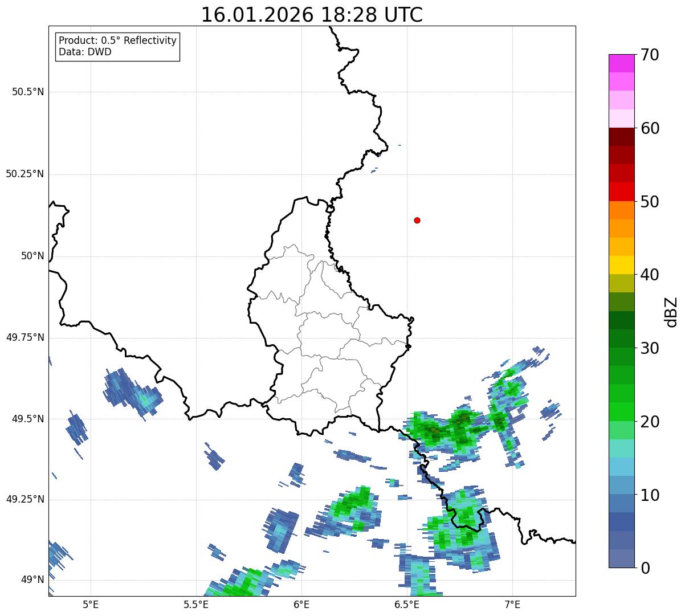Click the '6°E' longitude label

click(301, 604)
